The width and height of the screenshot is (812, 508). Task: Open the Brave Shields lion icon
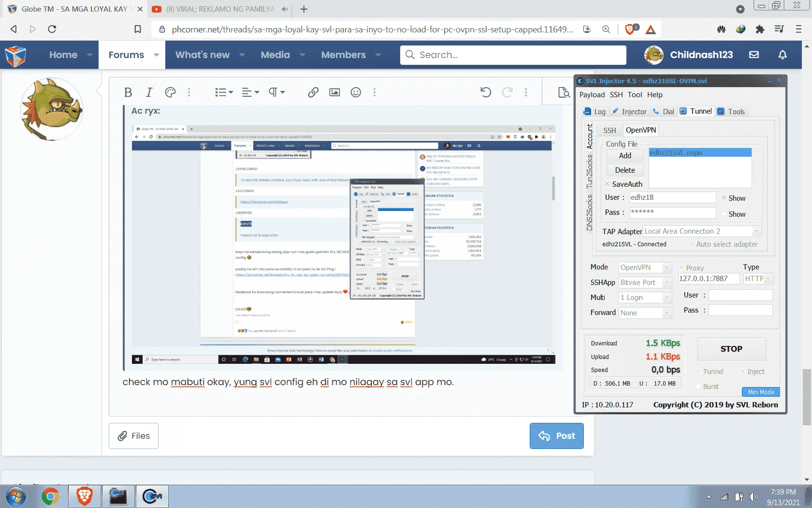click(x=630, y=29)
